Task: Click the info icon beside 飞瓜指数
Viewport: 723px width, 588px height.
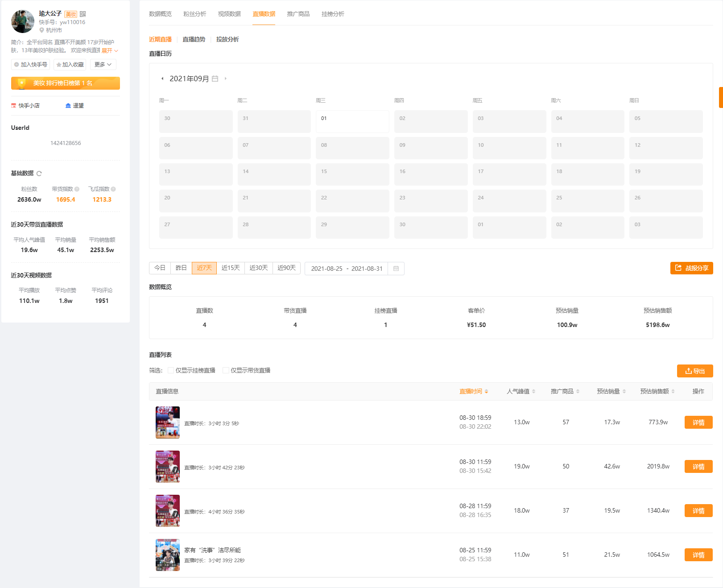Action: pos(113,189)
